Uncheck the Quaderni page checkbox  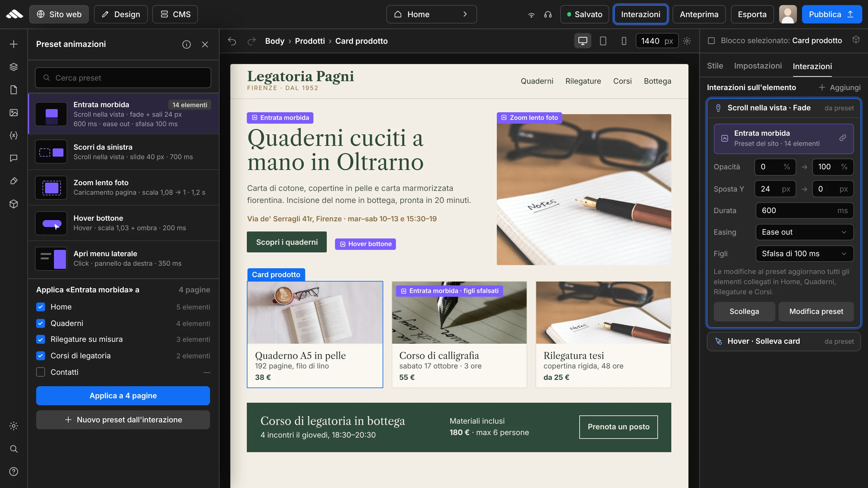click(x=40, y=323)
